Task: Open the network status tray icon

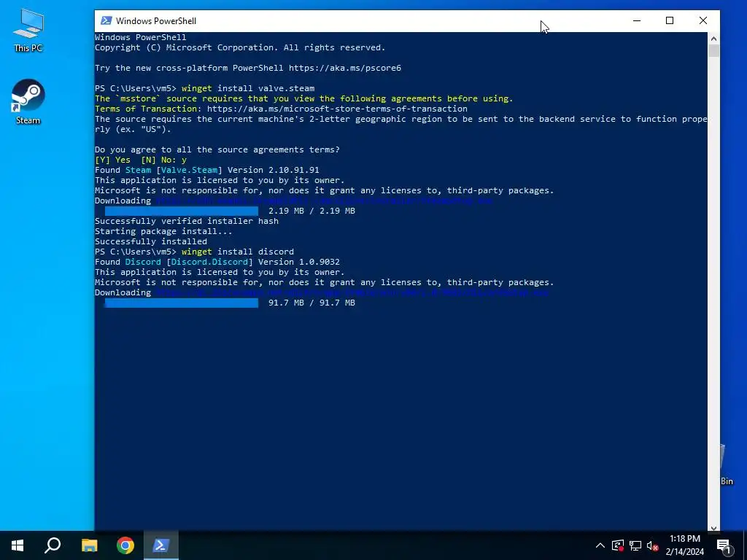Action: click(x=635, y=545)
